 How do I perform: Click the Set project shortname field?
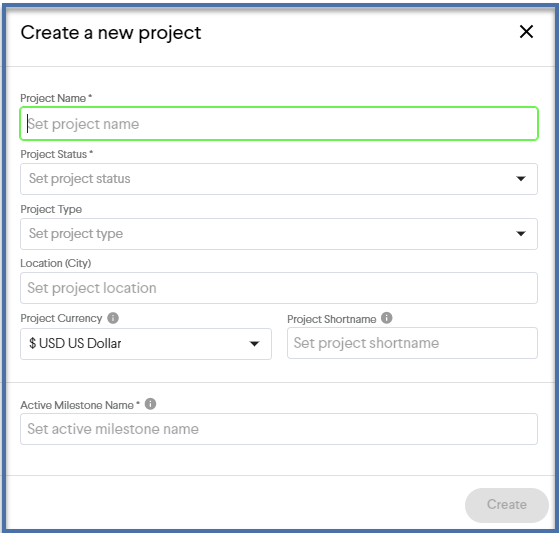point(412,343)
